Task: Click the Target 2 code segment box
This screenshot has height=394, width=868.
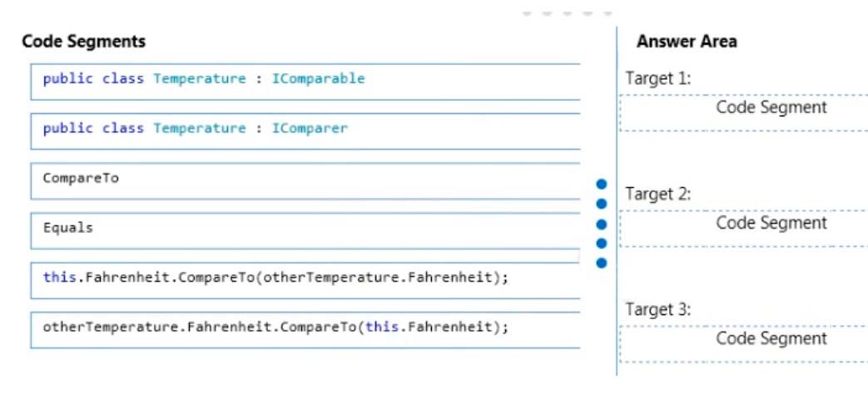Action: coord(744,229)
